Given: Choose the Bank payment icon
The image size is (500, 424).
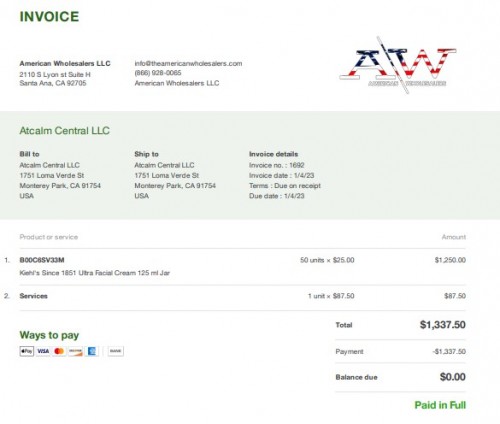Looking at the screenshot, I should click(116, 351).
